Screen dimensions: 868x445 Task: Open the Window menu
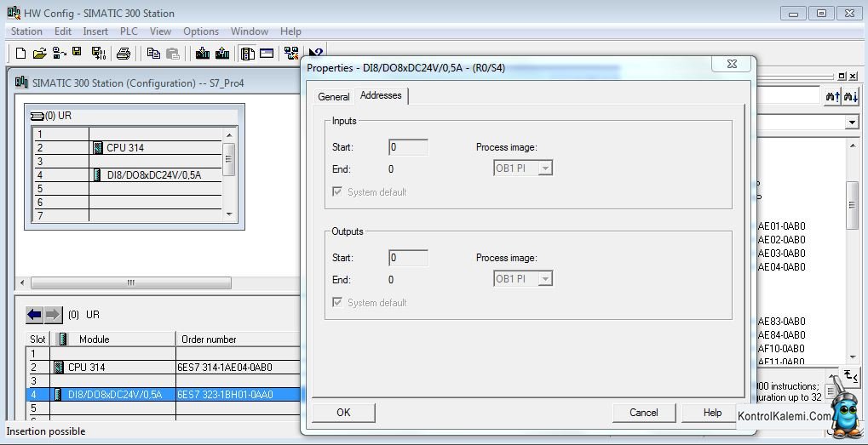point(250,31)
